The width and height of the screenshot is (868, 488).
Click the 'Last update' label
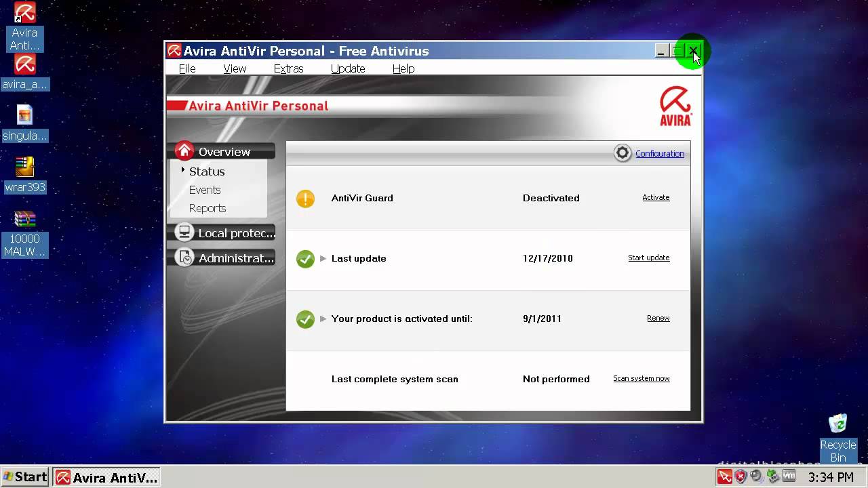[359, 258]
